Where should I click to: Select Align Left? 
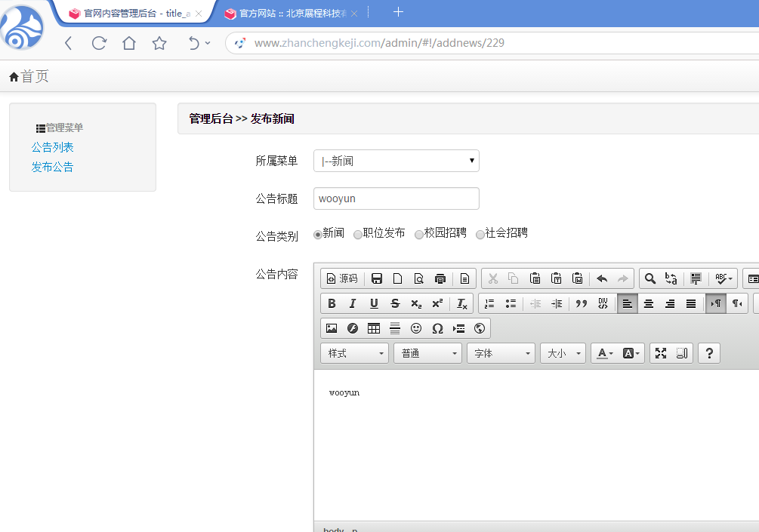pyautogui.click(x=628, y=303)
